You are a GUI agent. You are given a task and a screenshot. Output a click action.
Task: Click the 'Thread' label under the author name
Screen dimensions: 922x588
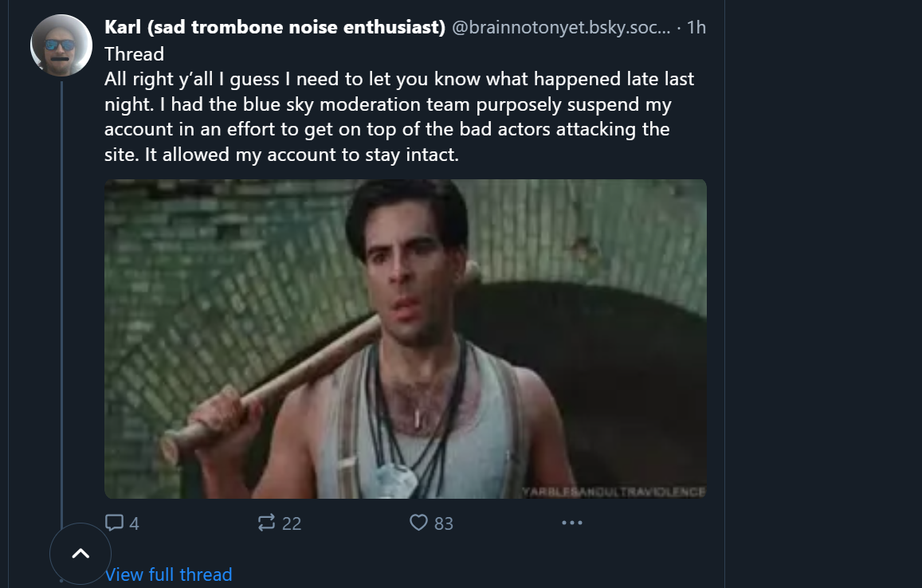click(x=134, y=54)
